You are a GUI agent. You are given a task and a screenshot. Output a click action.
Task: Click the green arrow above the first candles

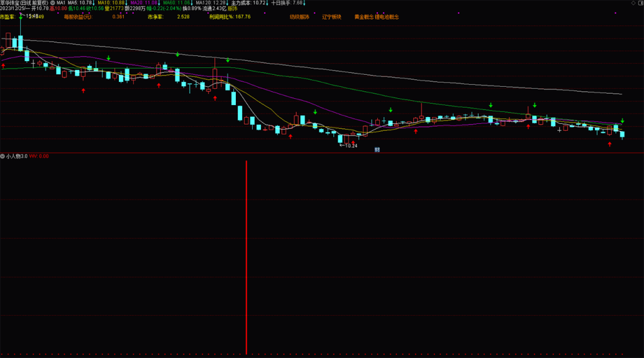tap(21, 18)
